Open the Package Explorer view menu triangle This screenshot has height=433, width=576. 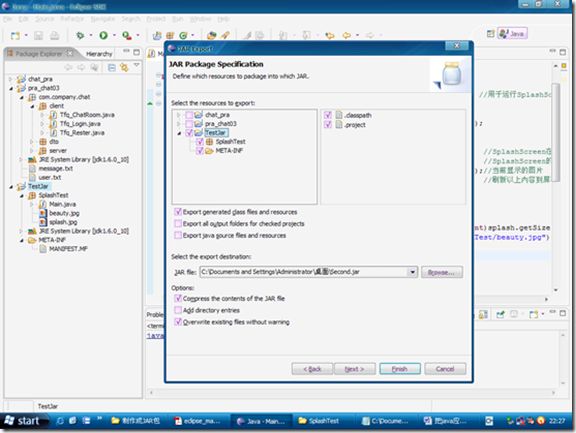pyautogui.click(x=136, y=65)
